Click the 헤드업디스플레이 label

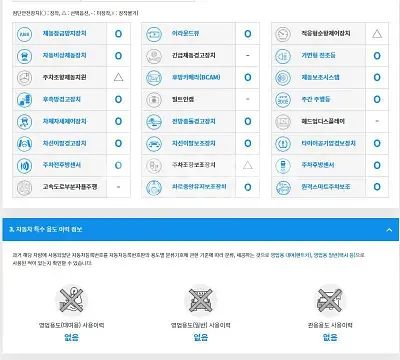click(323, 121)
